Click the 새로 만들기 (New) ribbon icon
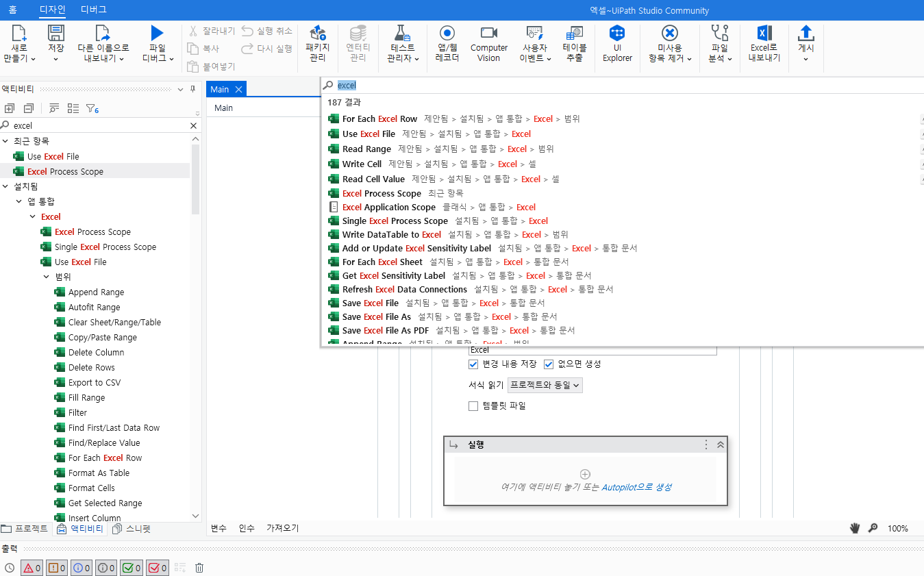 (x=19, y=33)
